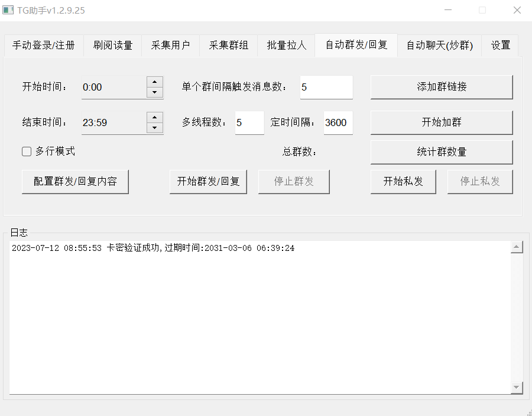Go to the 采集用户 tab
The image size is (532, 416).
170,46
